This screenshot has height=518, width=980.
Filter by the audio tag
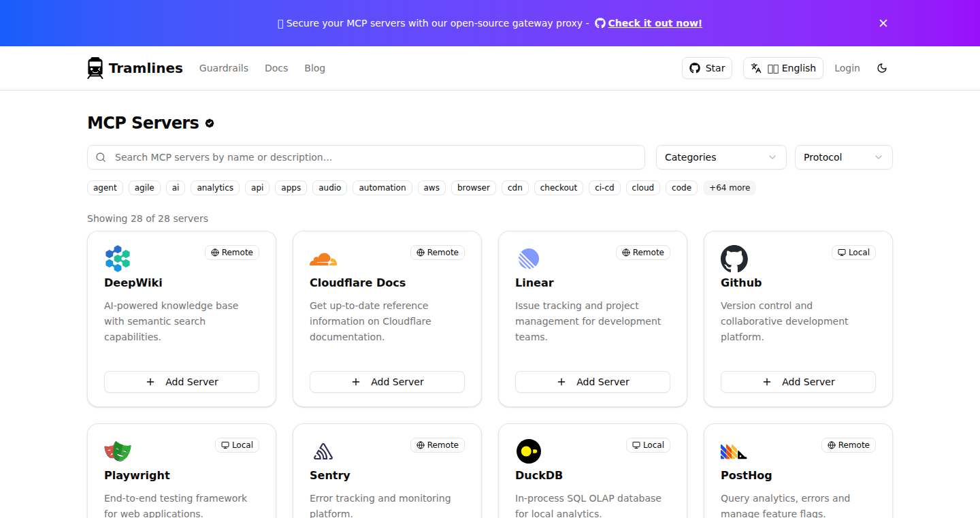tap(330, 188)
